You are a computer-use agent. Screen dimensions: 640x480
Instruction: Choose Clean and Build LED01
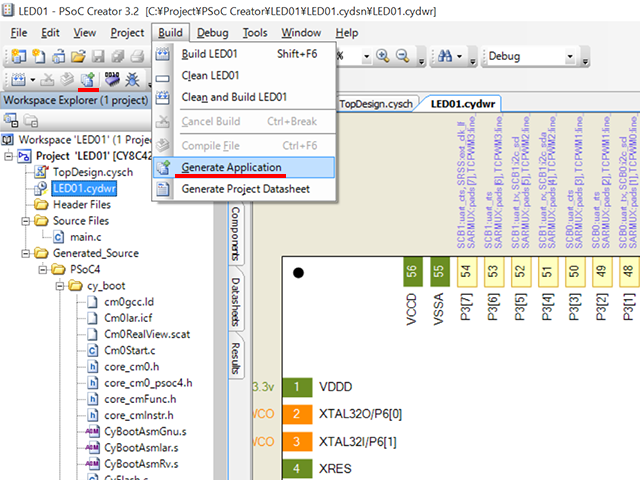[x=244, y=97]
